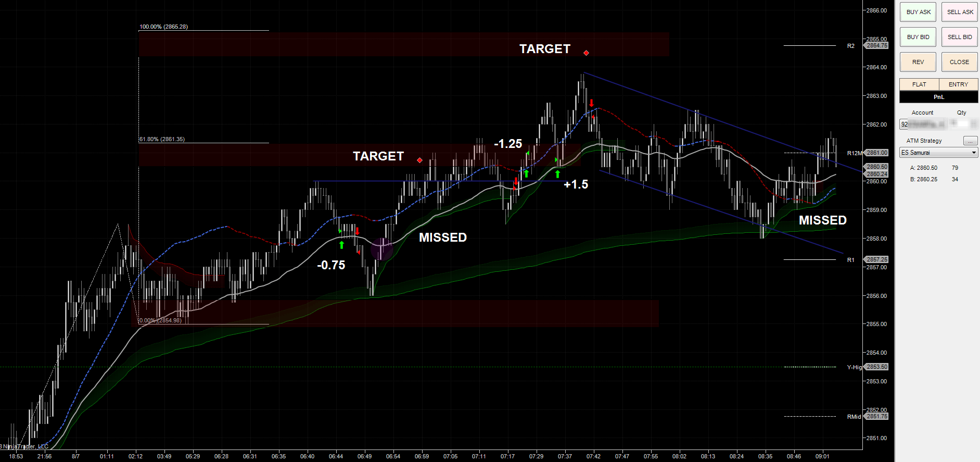The width and height of the screenshot is (980, 462).
Task: Click the red down arrow below the 2864 peak
Action: pyautogui.click(x=591, y=103)
